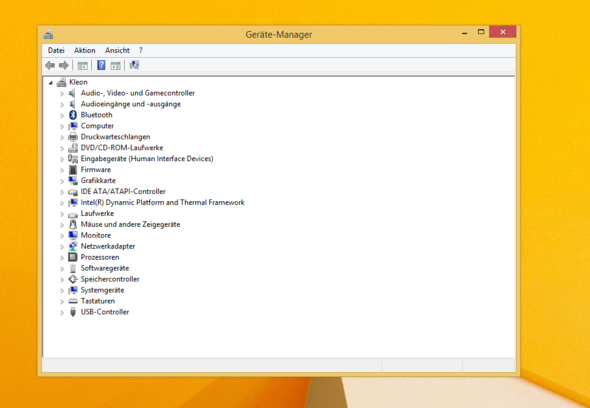The height and width of the screenshot is (408, 590).
Task: Click the scan for hardware changes icon
Action: [134, 65]
